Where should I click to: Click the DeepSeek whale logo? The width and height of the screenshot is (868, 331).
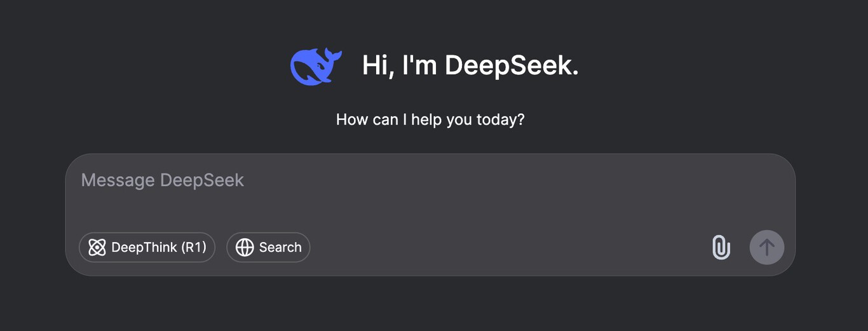tap(315, 65)
